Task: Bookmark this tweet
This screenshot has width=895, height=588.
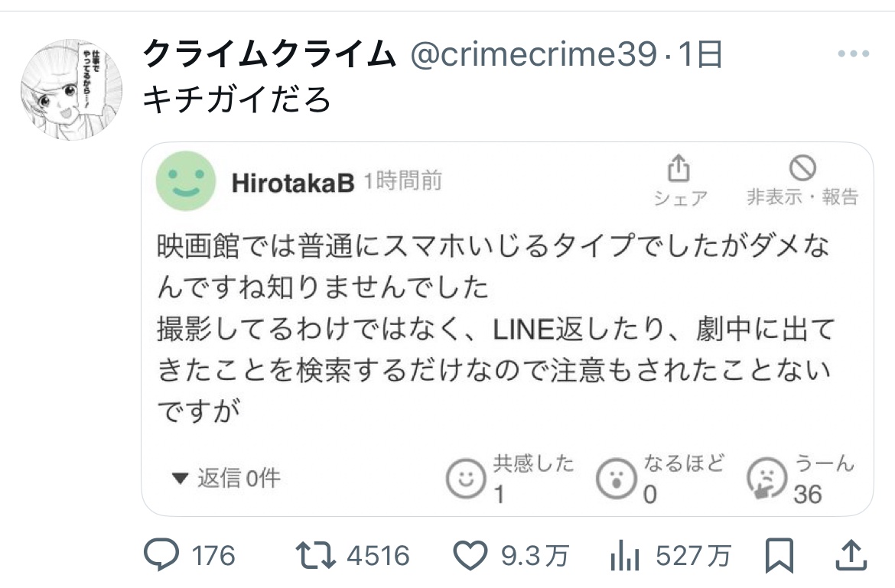Action: pos(779,556)
